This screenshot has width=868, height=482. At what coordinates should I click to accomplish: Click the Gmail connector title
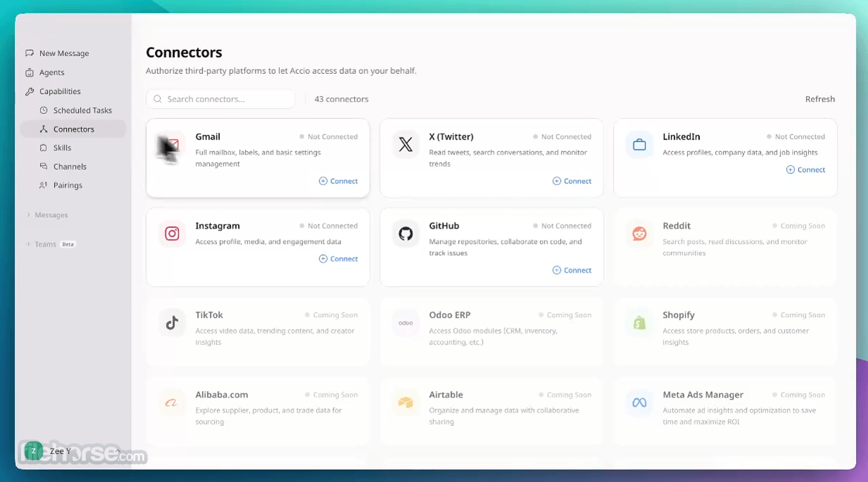coord(208,137)
